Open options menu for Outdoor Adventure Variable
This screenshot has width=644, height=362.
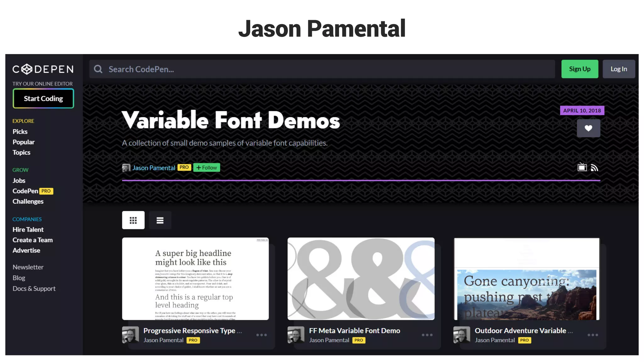pos(593,335)
